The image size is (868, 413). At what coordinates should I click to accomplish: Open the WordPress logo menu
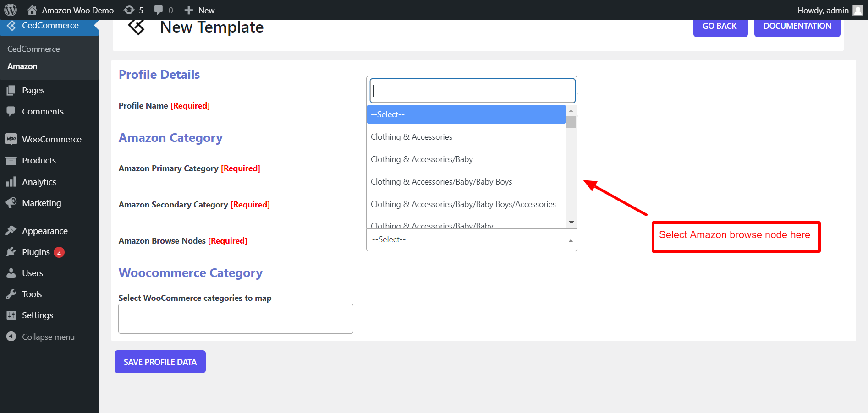[x=11, y=10]
